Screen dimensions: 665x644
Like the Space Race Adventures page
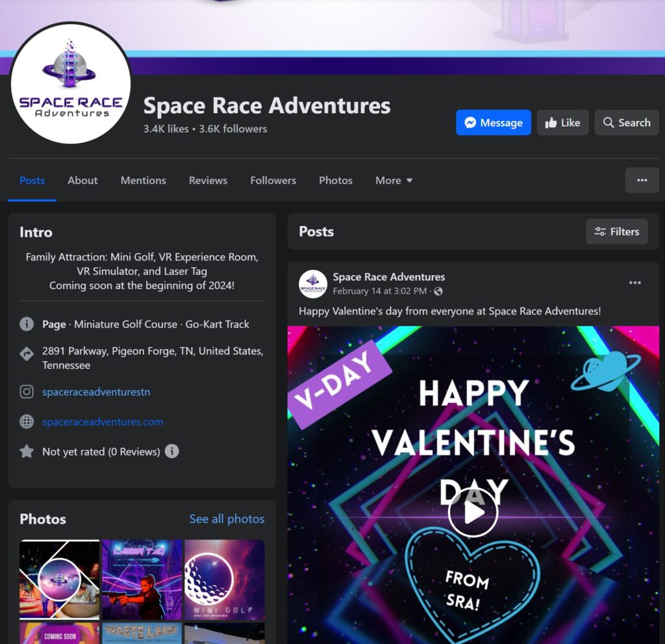[x=562, y=123]
